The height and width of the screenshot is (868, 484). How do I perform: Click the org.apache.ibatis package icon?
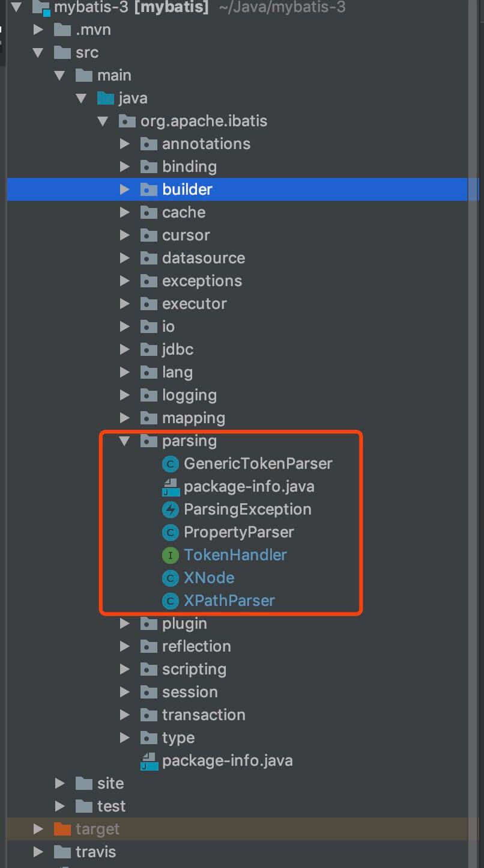tap(127, 121)
